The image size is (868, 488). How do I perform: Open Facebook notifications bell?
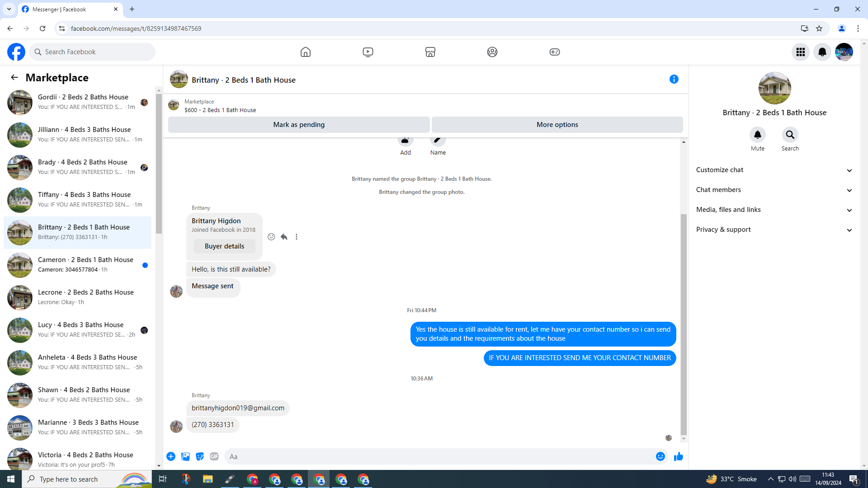point(822,52)
